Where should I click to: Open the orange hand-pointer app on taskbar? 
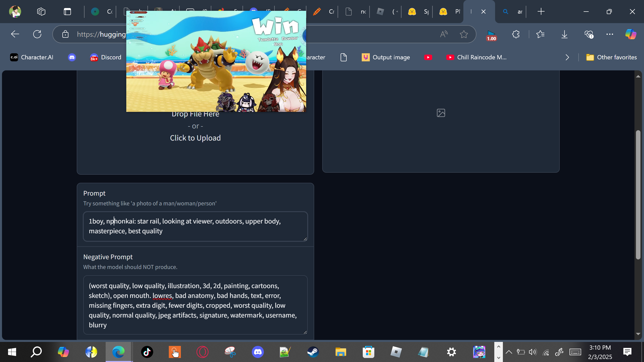pos(175,352)
